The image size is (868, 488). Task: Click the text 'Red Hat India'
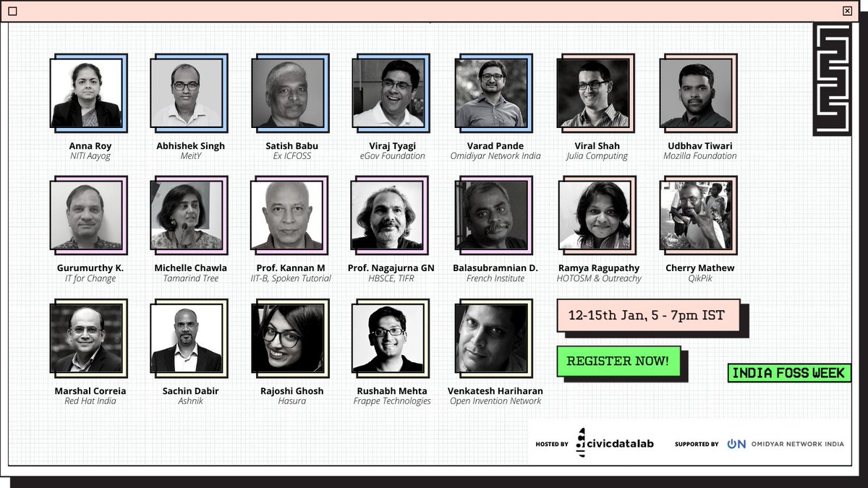[x=90, y=401]
